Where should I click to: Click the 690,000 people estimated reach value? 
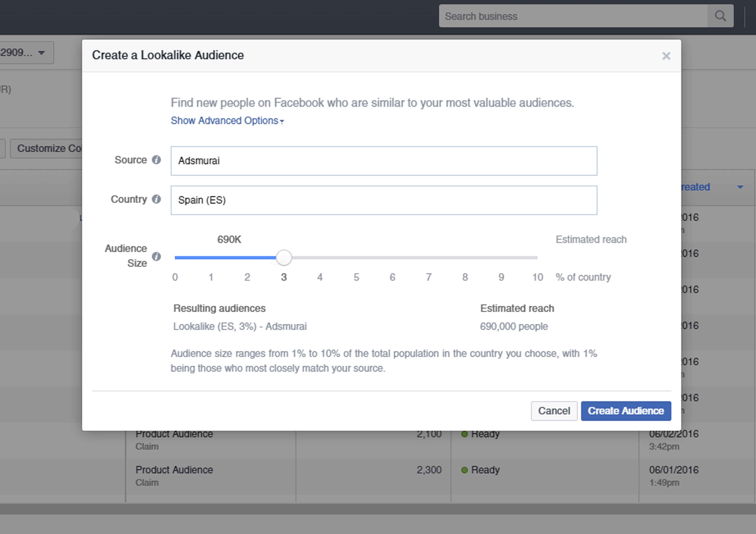514,326
